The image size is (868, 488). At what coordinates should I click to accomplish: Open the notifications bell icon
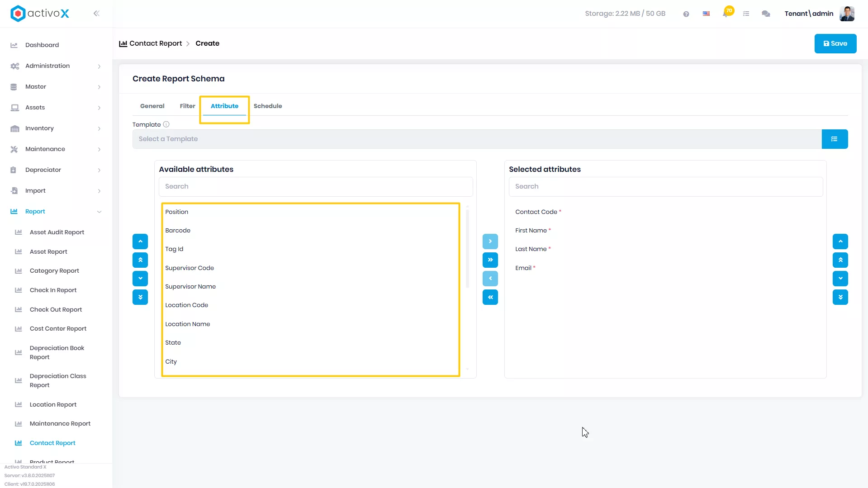pyautogui.click(x=726, y=14)
